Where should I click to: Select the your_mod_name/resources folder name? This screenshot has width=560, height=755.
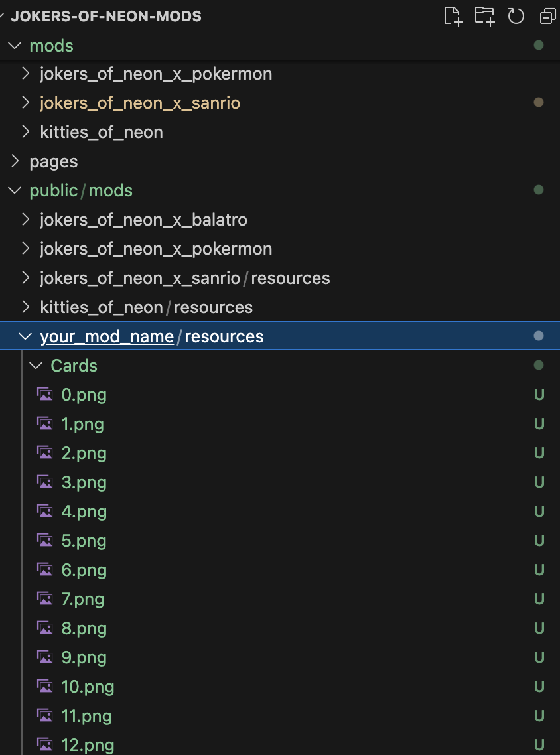pyautogui.click(x=152, y=336)
